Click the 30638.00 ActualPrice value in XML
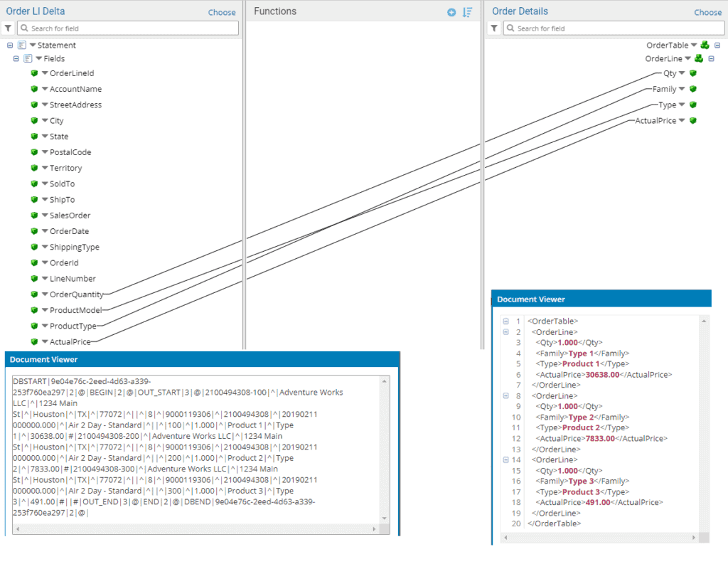728x564 pixels. 602,374
